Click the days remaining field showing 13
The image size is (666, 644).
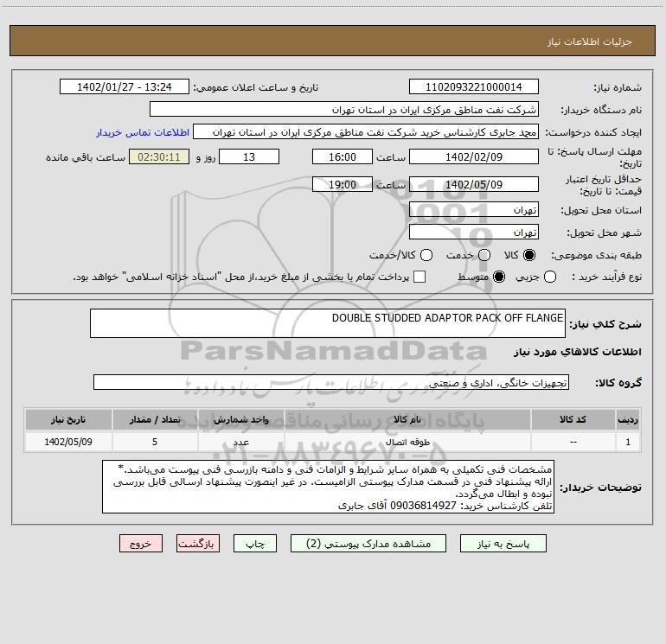[249, 156]
